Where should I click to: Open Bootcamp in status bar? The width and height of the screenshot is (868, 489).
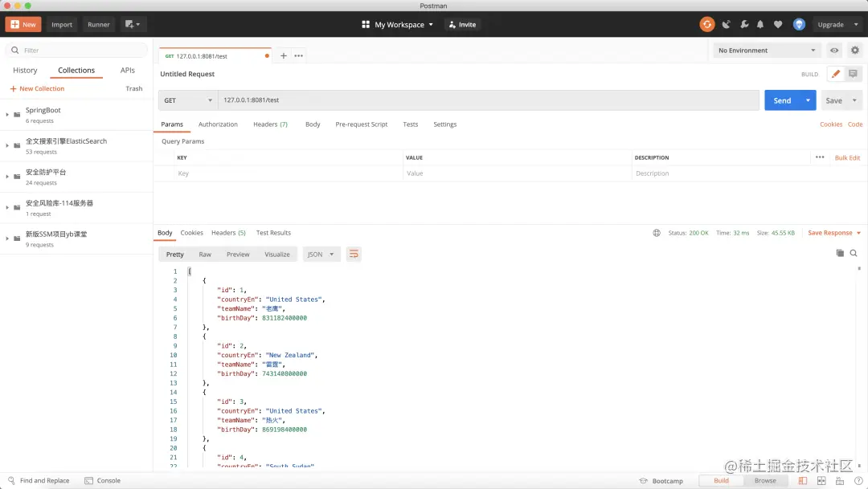(x=661, y=481)
